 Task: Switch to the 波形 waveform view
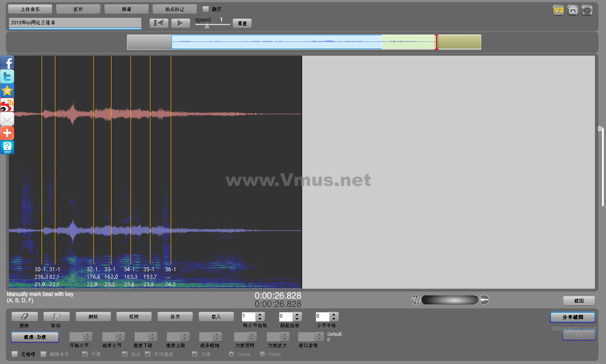click(x=78, y=9)
